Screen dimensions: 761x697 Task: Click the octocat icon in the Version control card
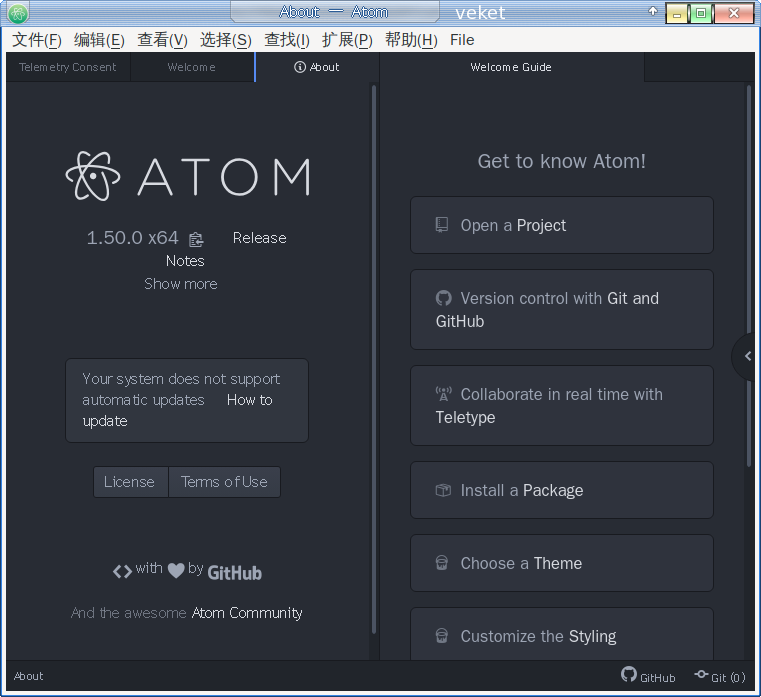click(x=444, y=298)
